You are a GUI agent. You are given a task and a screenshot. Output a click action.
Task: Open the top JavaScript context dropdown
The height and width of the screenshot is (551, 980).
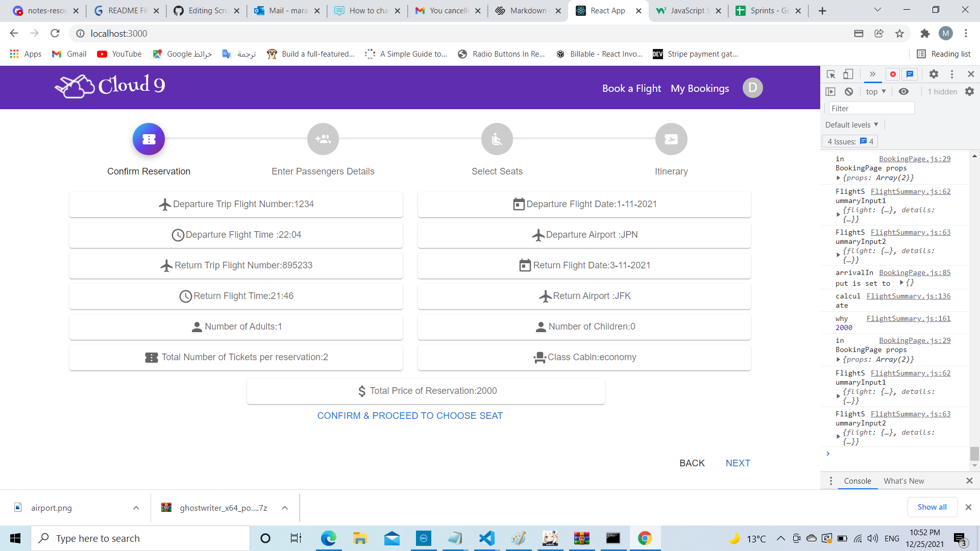point(876,92)
